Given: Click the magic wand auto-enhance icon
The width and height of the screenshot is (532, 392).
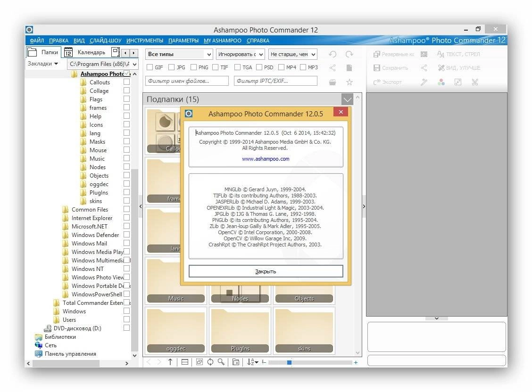Looking at the screenshot, I should (x=424, y=82).
